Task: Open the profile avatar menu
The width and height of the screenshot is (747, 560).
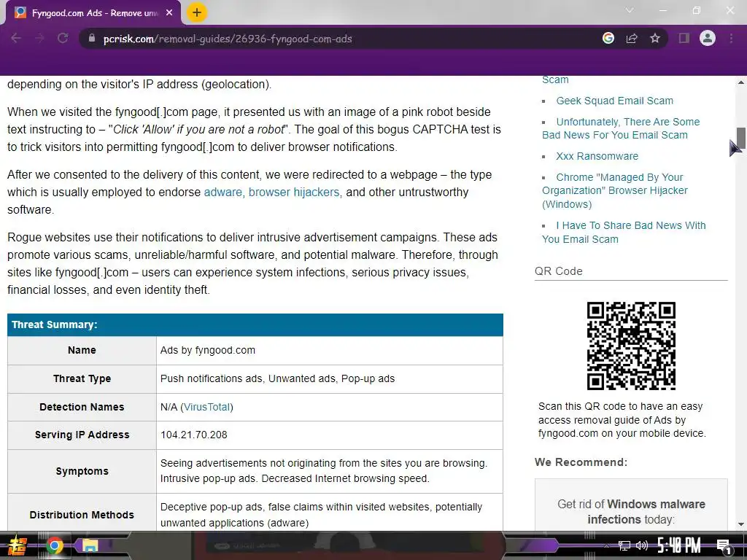Action: coord(708,38)
